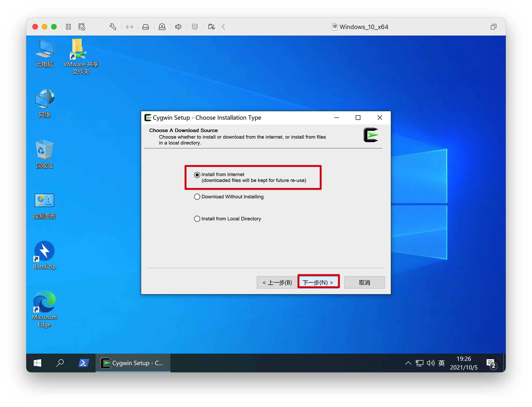Open the VMware wrench settings icon

pos(113,27)
